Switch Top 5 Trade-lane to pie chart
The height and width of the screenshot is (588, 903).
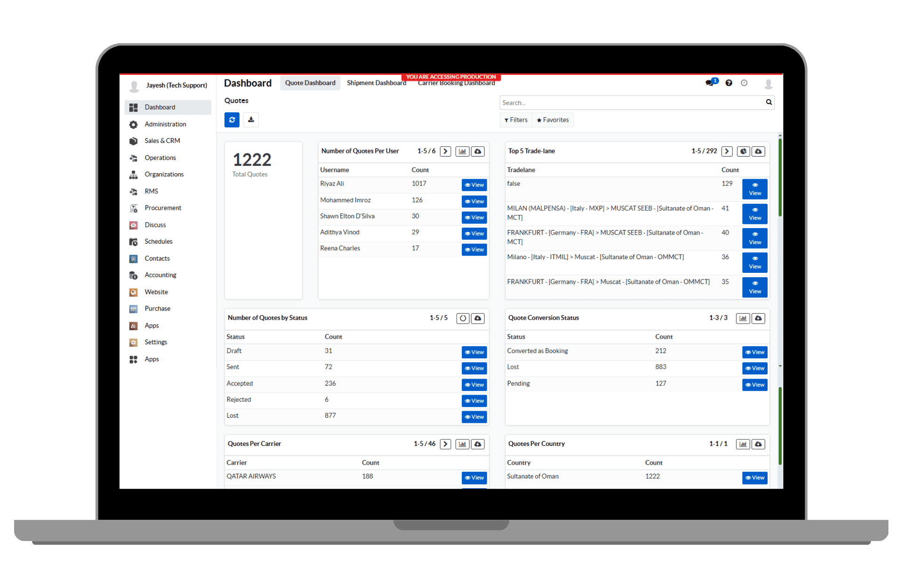pos(743,151)
